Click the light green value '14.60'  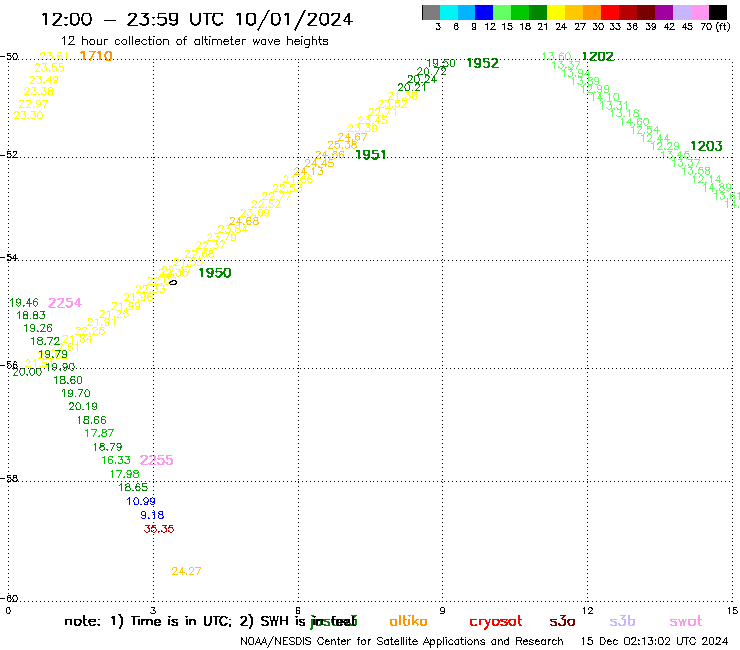click(635, 122)
